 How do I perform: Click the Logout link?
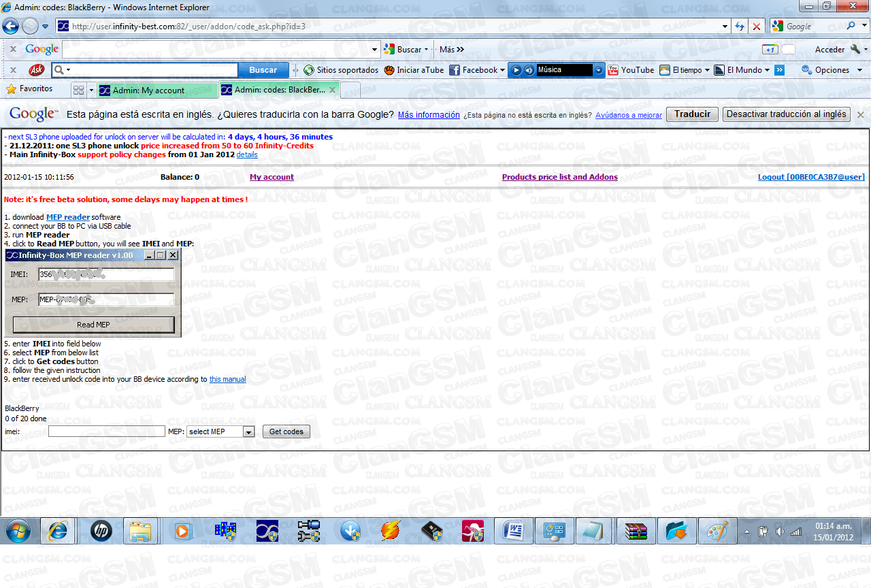[x=811, y=177]
